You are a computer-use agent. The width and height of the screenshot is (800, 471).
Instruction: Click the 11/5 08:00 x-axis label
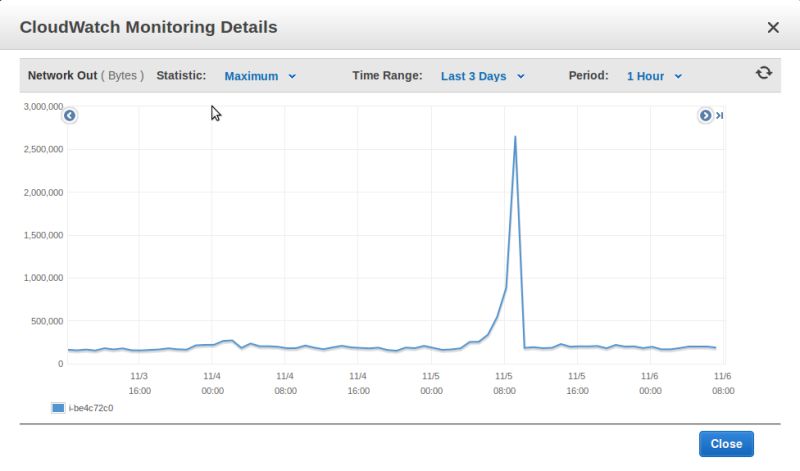point(504,383)
